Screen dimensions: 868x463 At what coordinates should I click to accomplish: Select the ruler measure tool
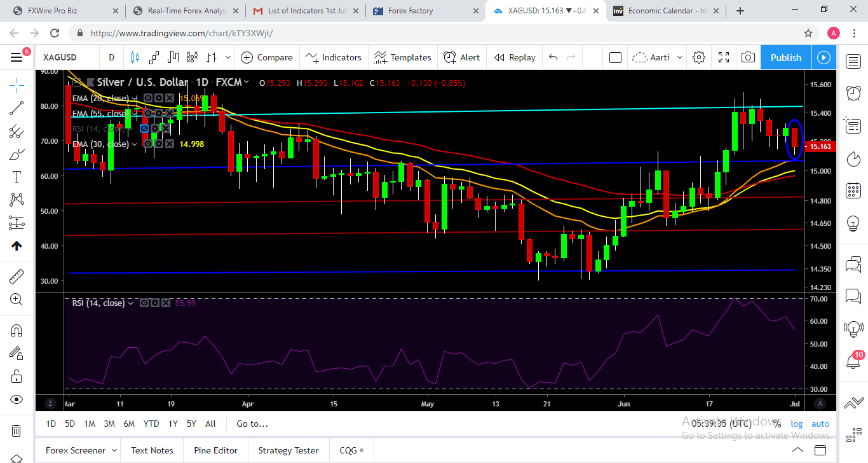[x=17, y=276]
